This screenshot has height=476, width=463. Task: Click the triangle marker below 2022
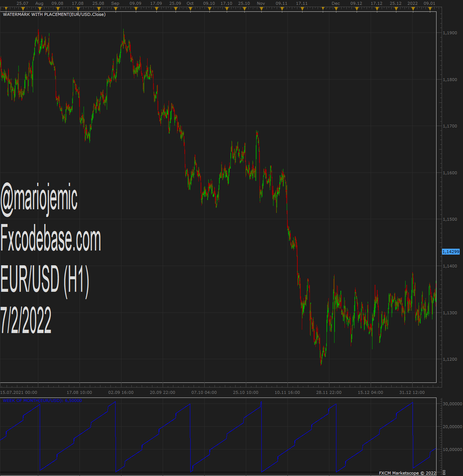[413, 8]
